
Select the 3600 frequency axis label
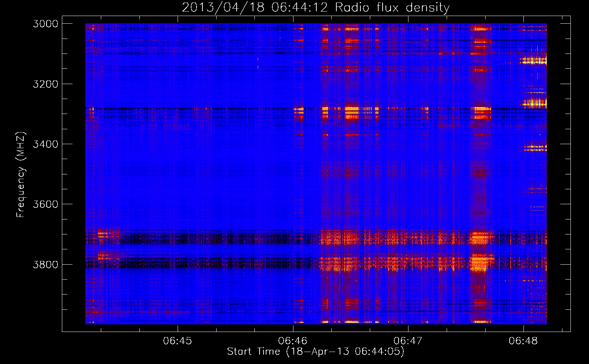click(x=46, y=204)
